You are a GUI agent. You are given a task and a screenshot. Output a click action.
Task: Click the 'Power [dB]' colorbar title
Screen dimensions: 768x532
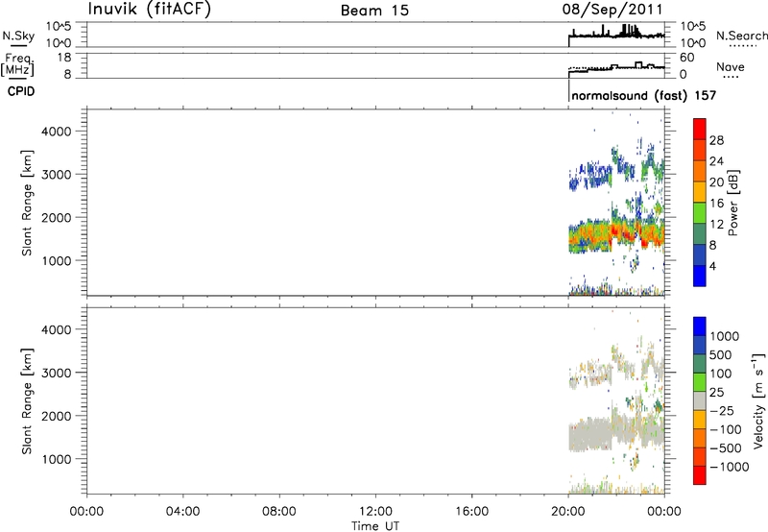(733, 203)
